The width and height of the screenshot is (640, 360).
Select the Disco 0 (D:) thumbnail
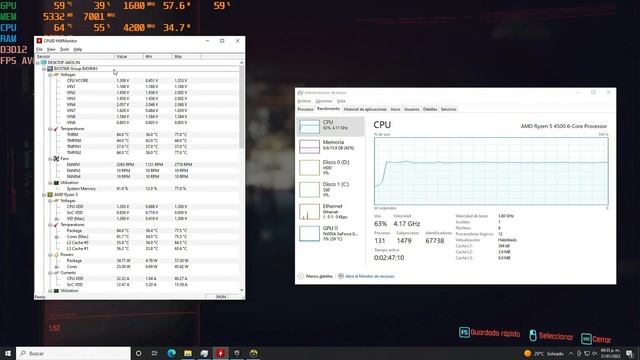coord(309,167)
